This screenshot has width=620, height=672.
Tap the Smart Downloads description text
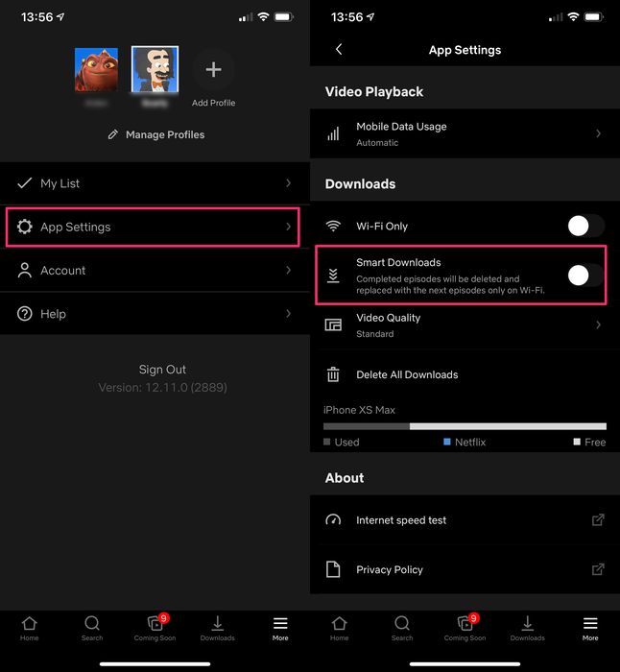point(450,284)
